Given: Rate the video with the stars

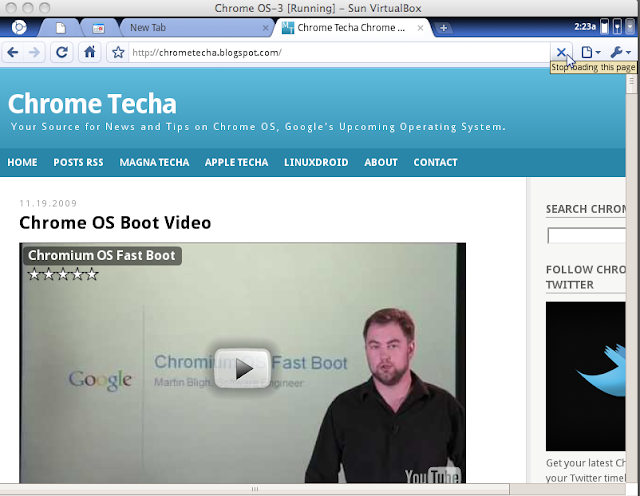Looking at the screenshot, I should tap(63, 274).
